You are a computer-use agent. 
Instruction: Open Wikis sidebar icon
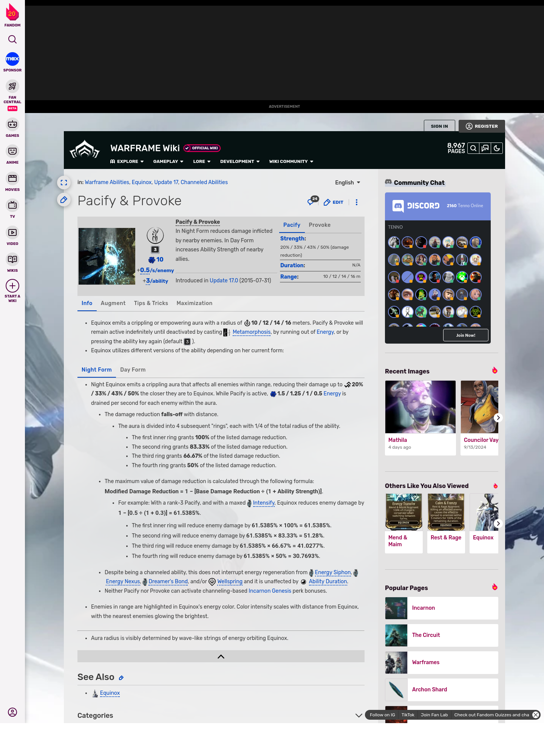coord(12,259)
